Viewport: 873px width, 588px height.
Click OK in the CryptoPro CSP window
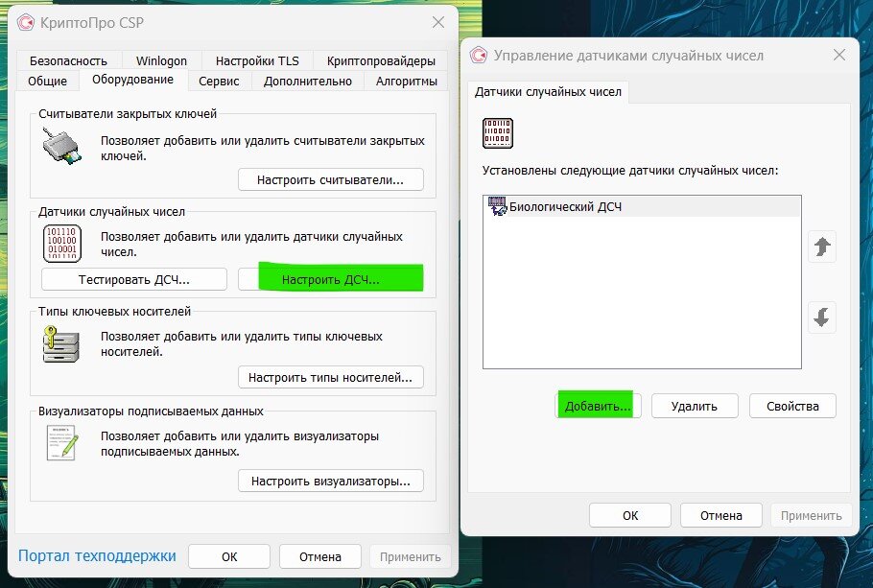[x=229, y=556]
